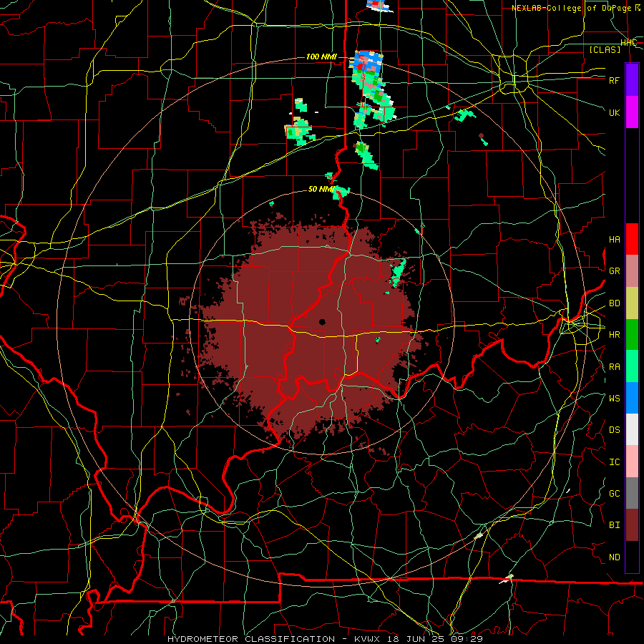
Task: Click the HYDROMETEOR CLASSIFICATION title text
Action: pyautogui.click(x=251, y=639)
